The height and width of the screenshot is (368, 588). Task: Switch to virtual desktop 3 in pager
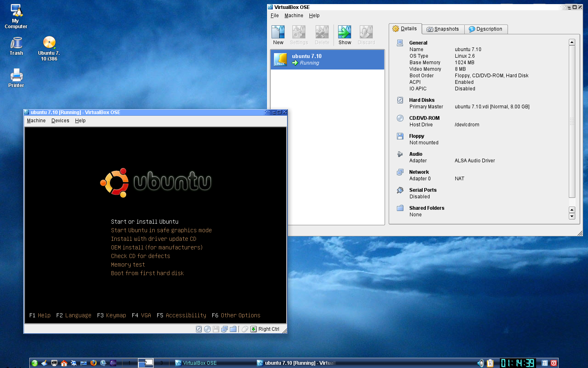(161, 363)
